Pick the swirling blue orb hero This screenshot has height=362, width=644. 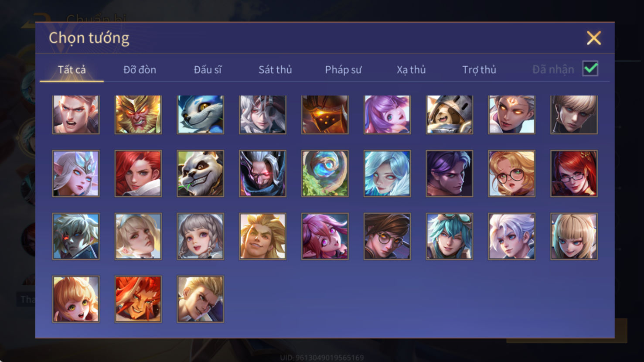[325, 174]
